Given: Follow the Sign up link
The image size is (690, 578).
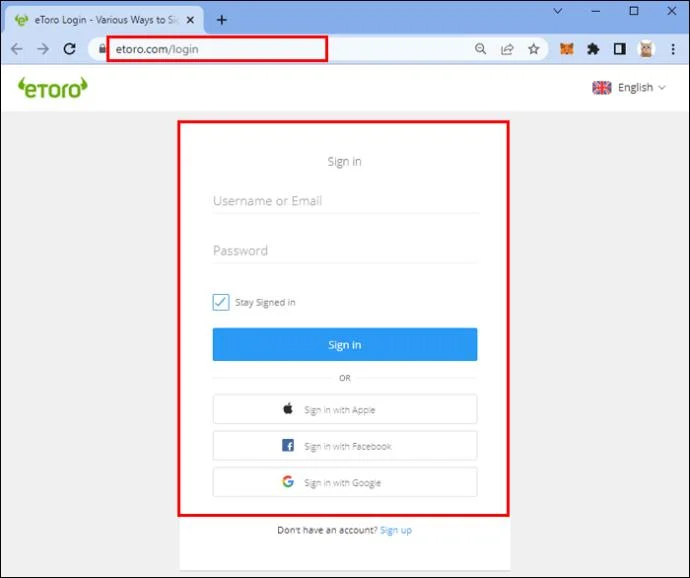Looking at the screenshot, I should pos(396,530).
